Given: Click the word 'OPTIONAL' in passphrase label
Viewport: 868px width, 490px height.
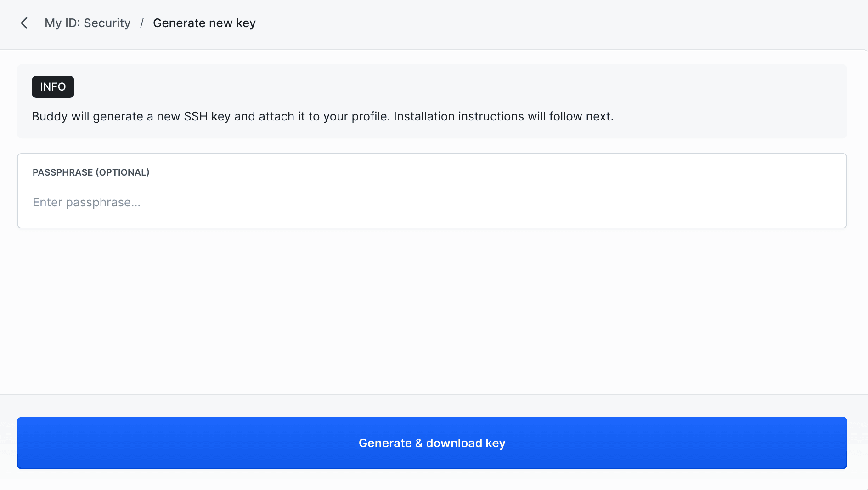Looking at the screenshot, I should point(123,172).
